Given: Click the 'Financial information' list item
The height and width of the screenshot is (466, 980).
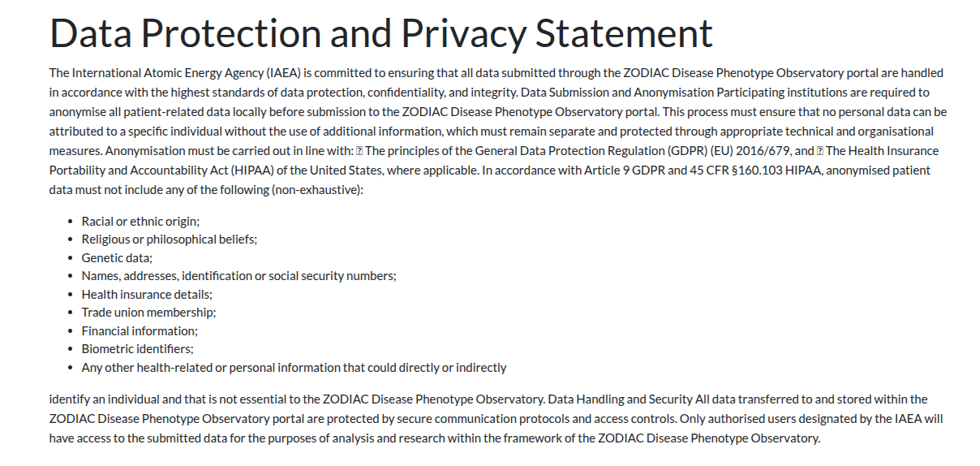Looking at the screenshot, I should [x=140, y=330].
